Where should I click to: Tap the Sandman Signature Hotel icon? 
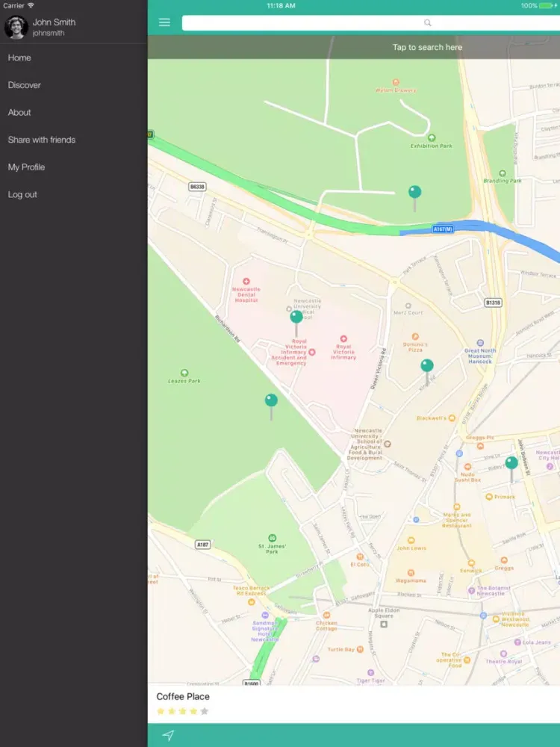click(x=265, y=615)
